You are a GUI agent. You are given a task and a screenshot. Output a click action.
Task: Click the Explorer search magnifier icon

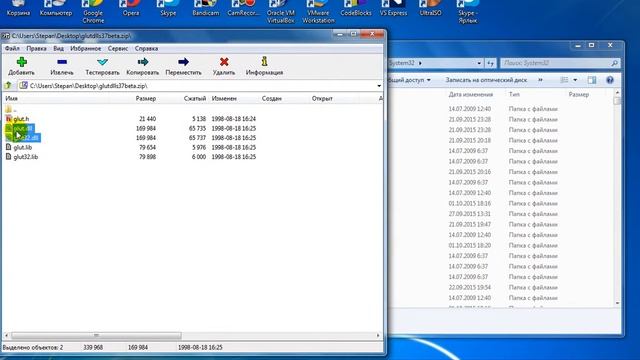614,63
